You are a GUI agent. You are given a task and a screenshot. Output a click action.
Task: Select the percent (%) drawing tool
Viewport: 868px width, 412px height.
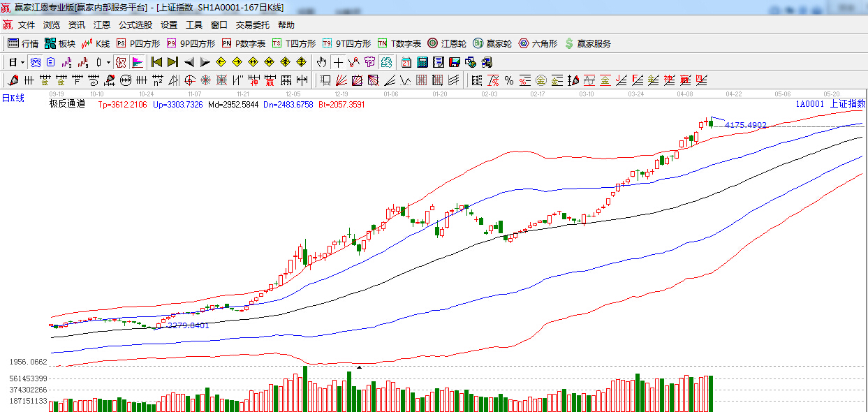[x=508, y=80]
